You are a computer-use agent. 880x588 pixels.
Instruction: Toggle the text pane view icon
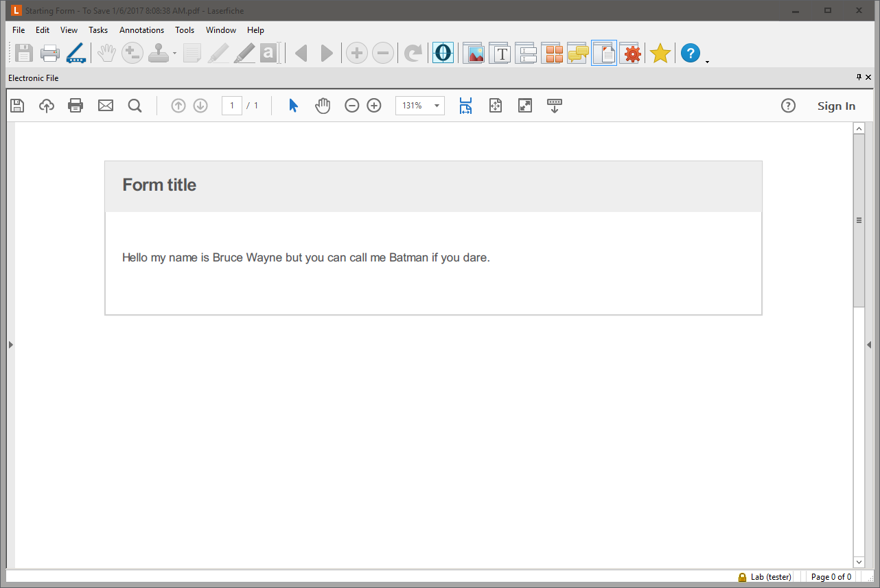(x=502, y=53)
